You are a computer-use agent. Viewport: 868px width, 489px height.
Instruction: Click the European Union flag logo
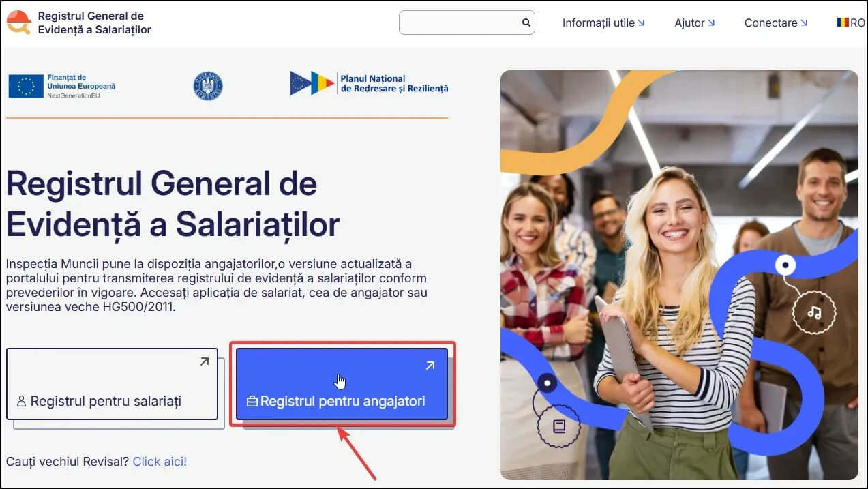(26, 87)
